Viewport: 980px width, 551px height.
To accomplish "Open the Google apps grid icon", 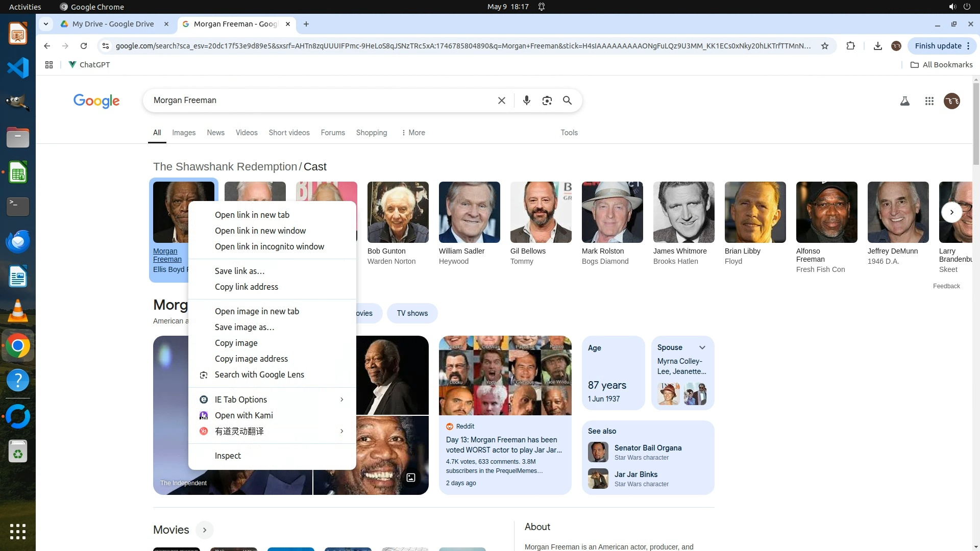I will click(929, 101).
